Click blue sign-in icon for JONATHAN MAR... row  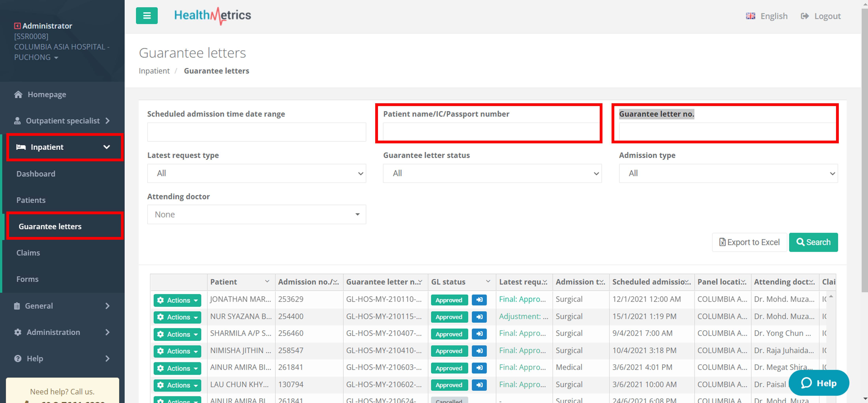point(479,300)
